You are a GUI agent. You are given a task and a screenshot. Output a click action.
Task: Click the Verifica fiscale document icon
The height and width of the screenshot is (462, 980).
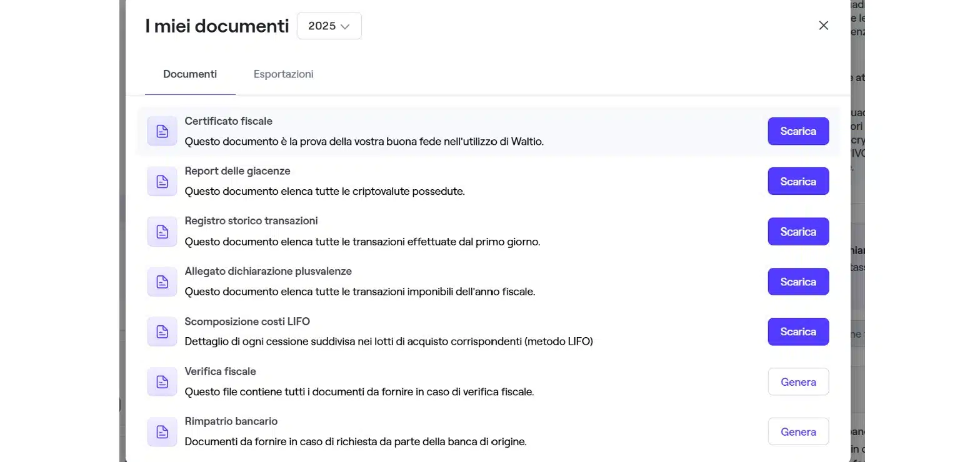pyautogui.click(x=162, y=381)
